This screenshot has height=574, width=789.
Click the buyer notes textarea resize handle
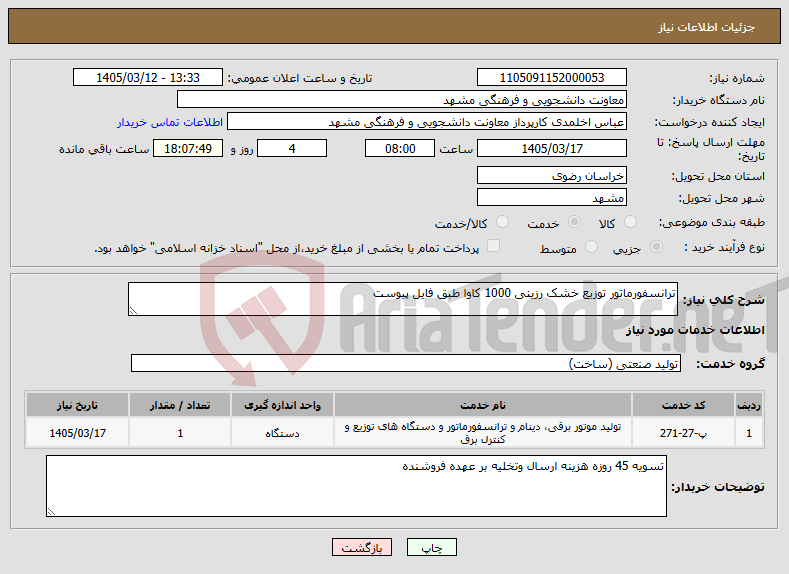click(x=51, y=512)
